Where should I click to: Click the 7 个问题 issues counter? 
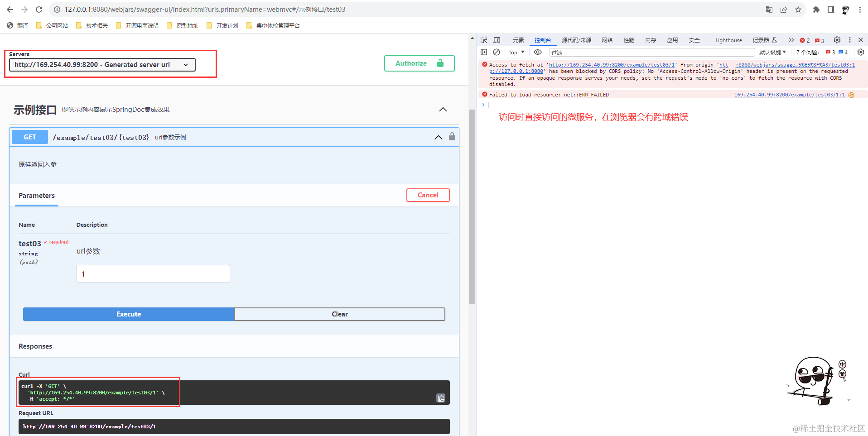point(822,53)
